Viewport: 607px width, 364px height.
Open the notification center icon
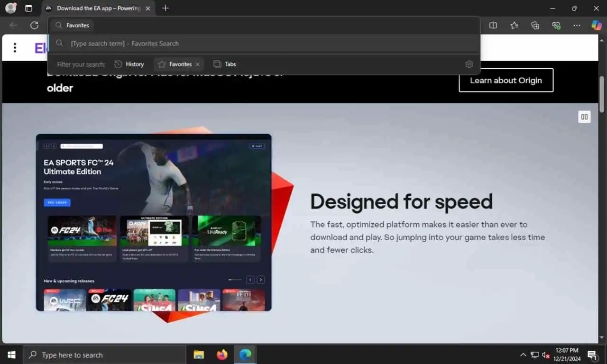593,355
